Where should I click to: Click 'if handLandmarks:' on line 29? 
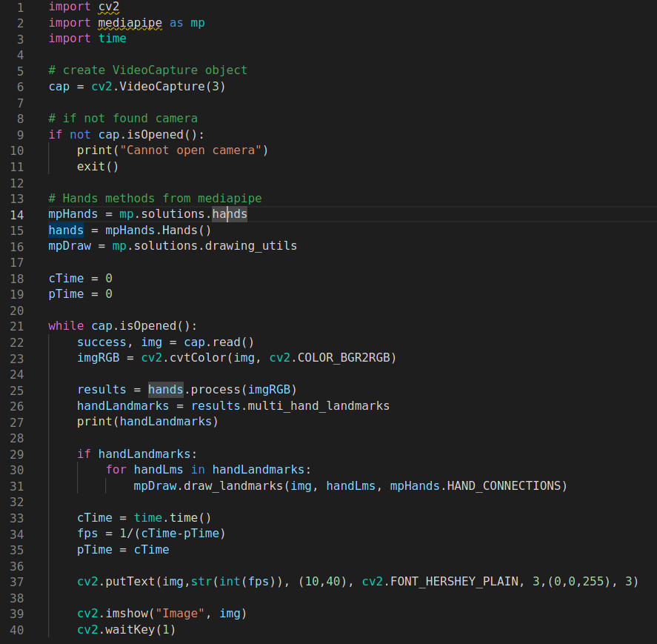click(137, 454)
